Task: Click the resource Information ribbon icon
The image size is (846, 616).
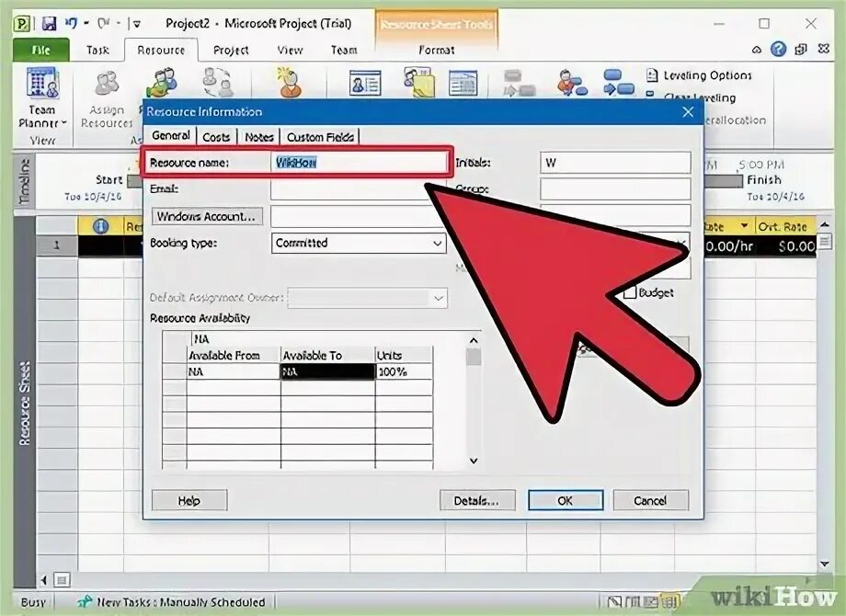Action: [365, 83]
